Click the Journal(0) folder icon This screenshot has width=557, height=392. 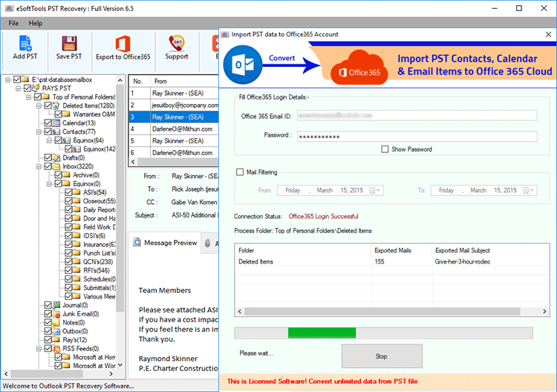pos(56,305)
